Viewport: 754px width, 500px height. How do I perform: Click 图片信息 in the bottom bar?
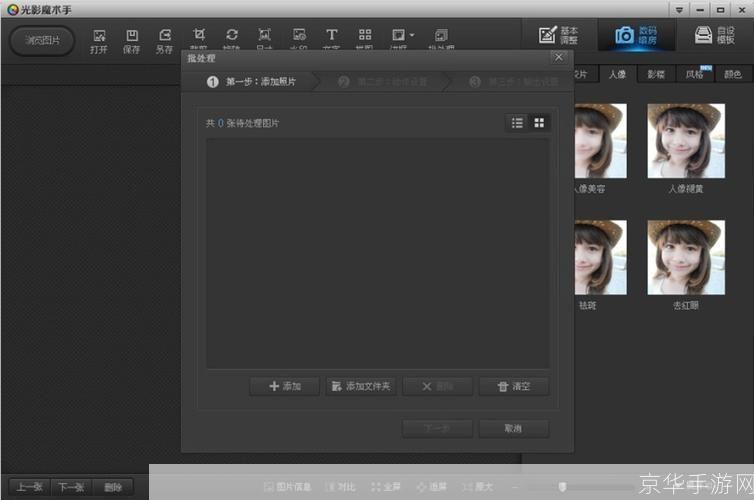pyautogui.click(x=288, y=487)
